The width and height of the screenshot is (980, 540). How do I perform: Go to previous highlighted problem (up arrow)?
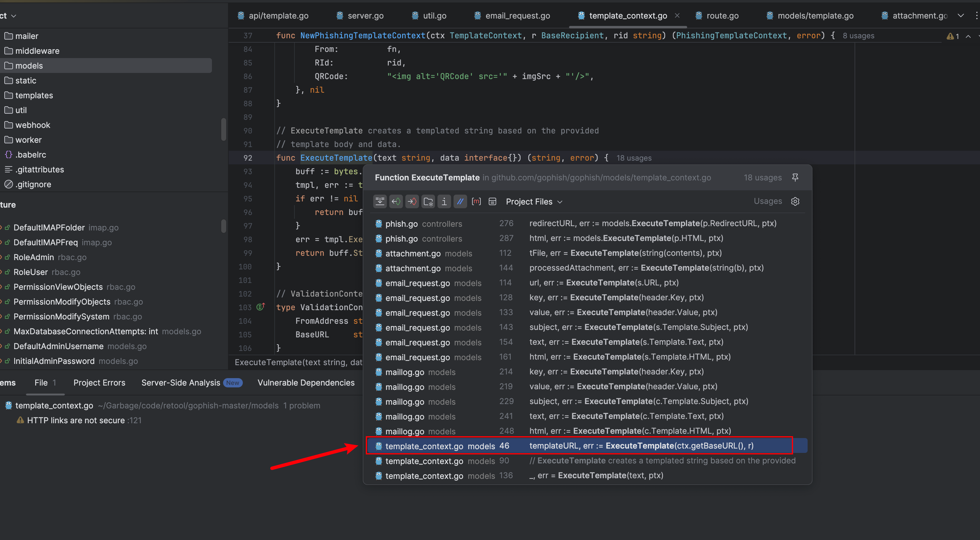(968, 36)
